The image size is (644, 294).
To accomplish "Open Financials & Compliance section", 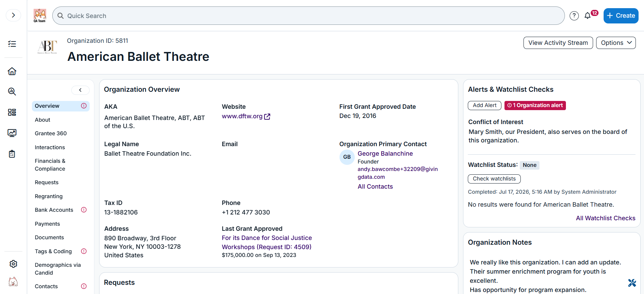I will 50,165.
